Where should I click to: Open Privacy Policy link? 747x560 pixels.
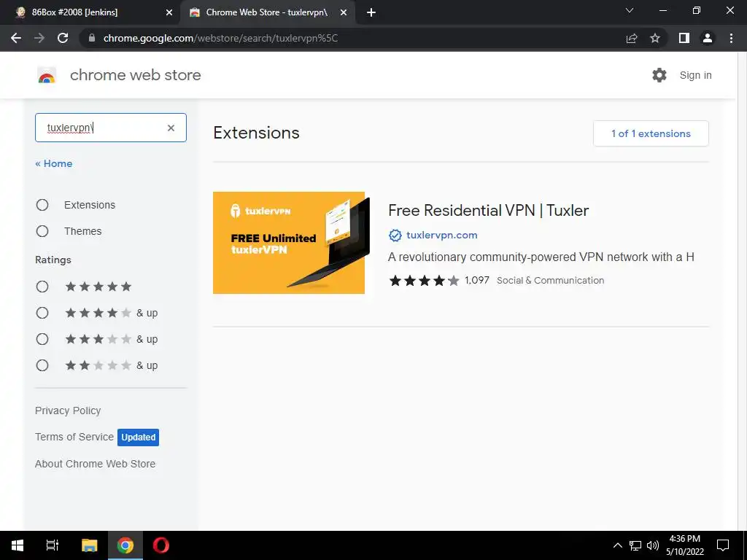68,411
